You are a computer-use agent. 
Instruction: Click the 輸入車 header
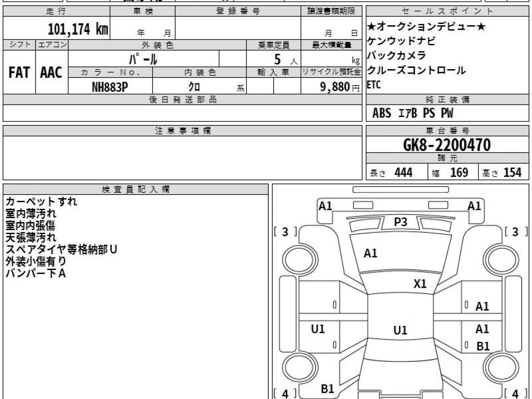pyautogui.click(x=274, y=72)
